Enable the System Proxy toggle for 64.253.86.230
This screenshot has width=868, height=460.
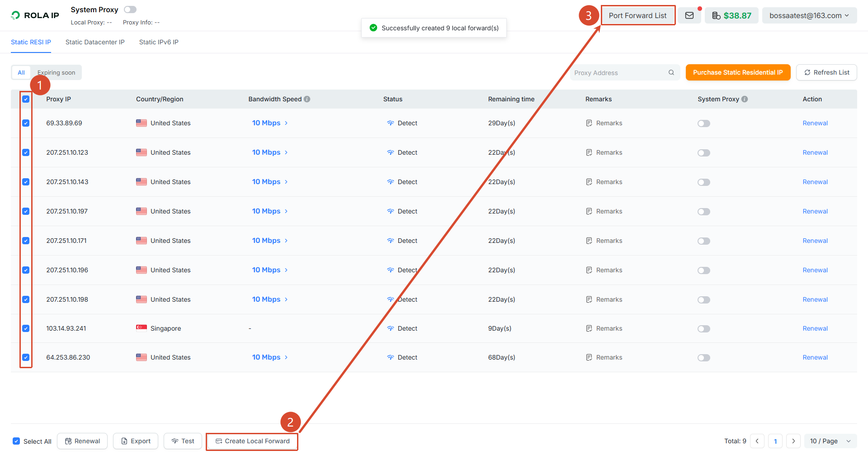704,357
